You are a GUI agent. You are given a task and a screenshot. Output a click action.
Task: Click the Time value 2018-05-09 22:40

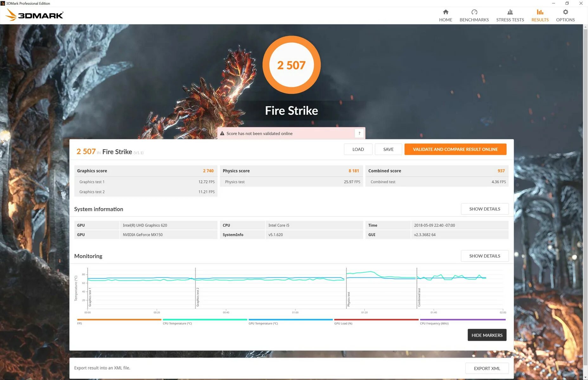click(x=434, y=225)
